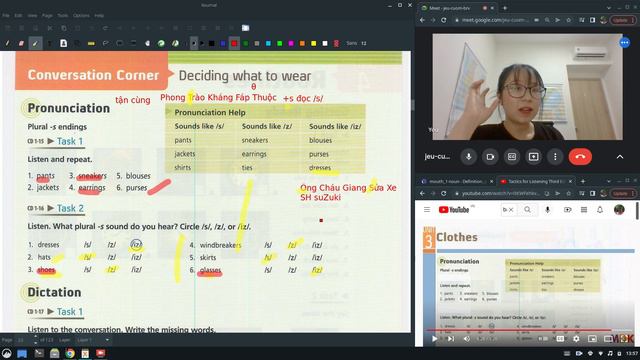640x360 pixels.
Task: Click Present now button in Google Meet
Action: (533, 157)
